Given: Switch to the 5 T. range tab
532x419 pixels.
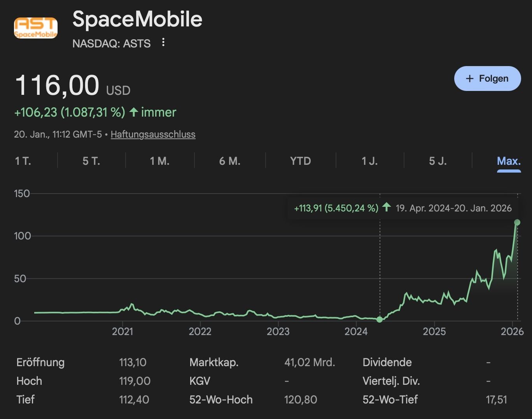Looking at the screenshot, I should (x=91, y=161).
